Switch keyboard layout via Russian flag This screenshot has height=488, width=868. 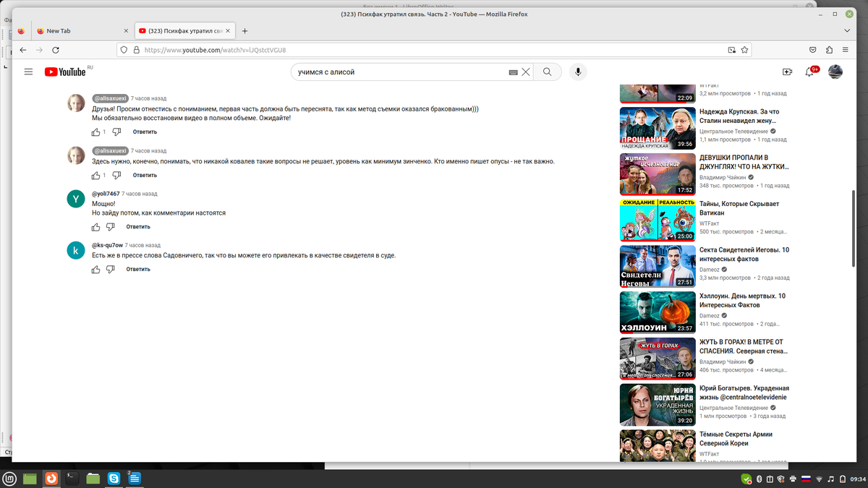tap(806, 479)
